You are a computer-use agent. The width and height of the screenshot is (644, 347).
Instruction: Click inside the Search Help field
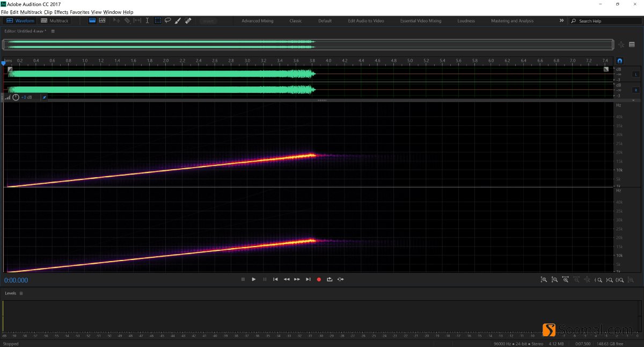(606, 20)
